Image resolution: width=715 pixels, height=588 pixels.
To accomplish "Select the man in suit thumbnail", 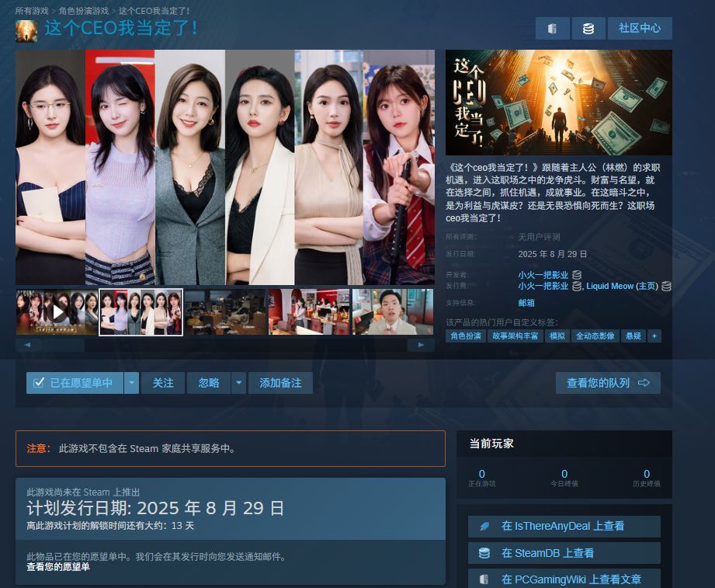I will (393, 312).
